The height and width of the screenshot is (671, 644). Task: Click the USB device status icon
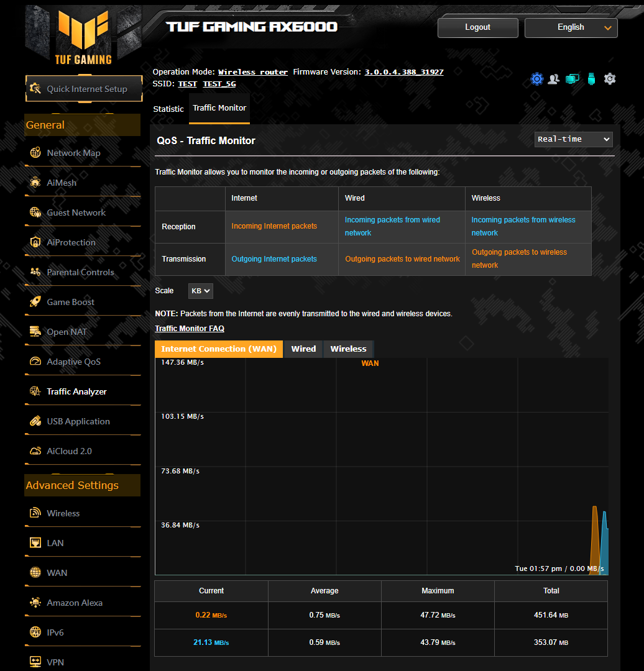pos(591,79)
